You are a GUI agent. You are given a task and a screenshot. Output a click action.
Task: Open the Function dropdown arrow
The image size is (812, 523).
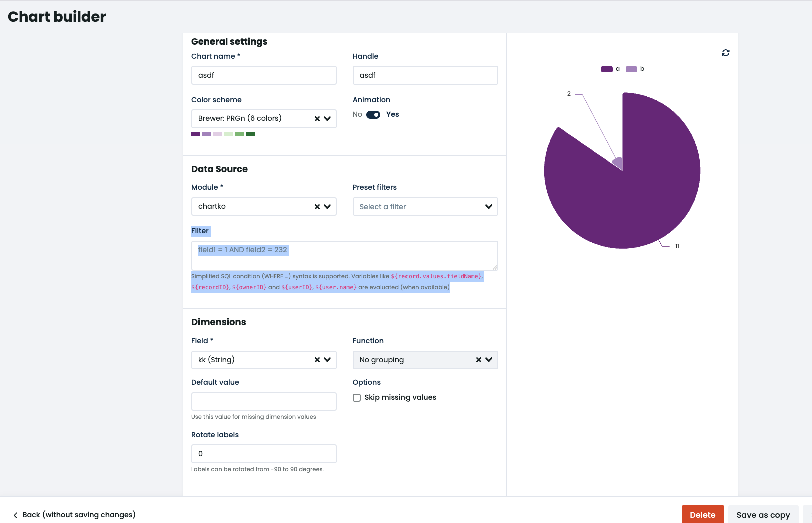click(489, 360)
